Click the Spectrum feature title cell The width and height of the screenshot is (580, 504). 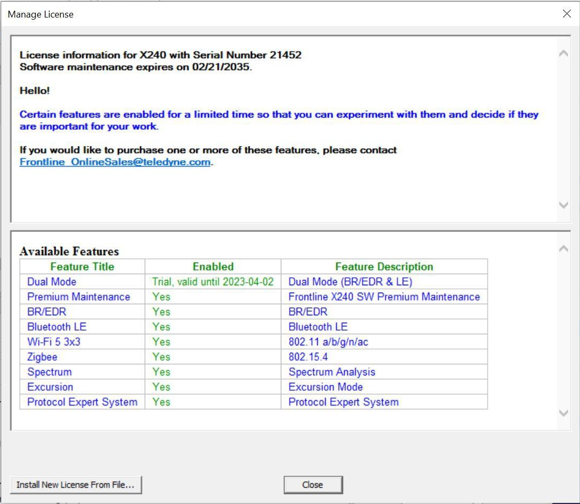click(x=82, y=372)
